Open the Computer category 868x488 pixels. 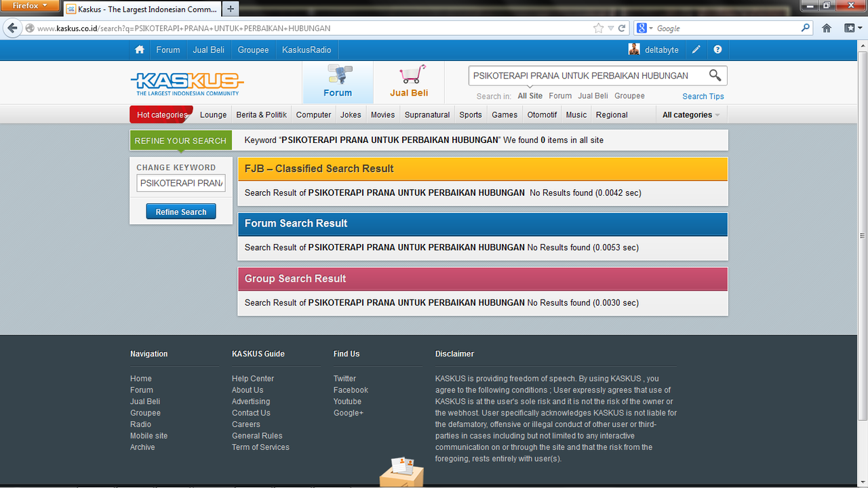(x=313, y=115)
